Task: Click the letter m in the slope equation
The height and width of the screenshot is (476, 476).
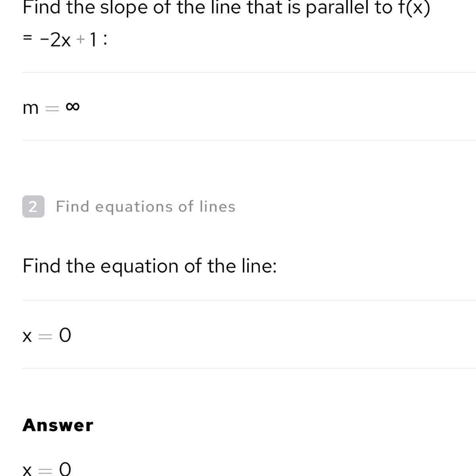Action: tap(31, 108)
